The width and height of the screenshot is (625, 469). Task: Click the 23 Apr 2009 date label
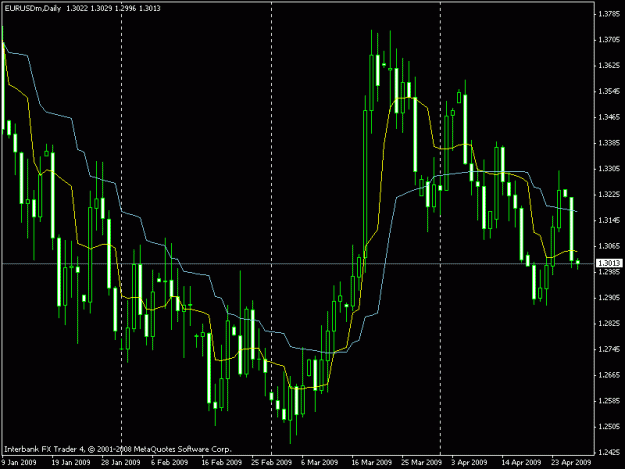click(x=571, y=462)
